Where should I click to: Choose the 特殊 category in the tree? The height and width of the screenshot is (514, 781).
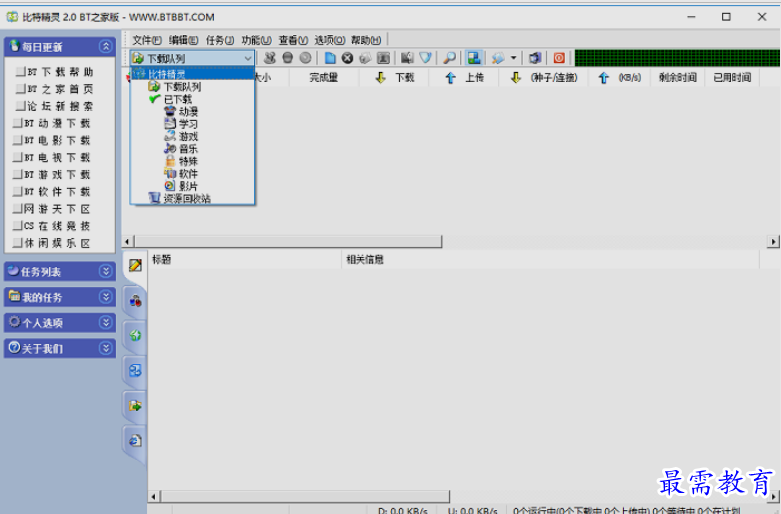point(188,161)
